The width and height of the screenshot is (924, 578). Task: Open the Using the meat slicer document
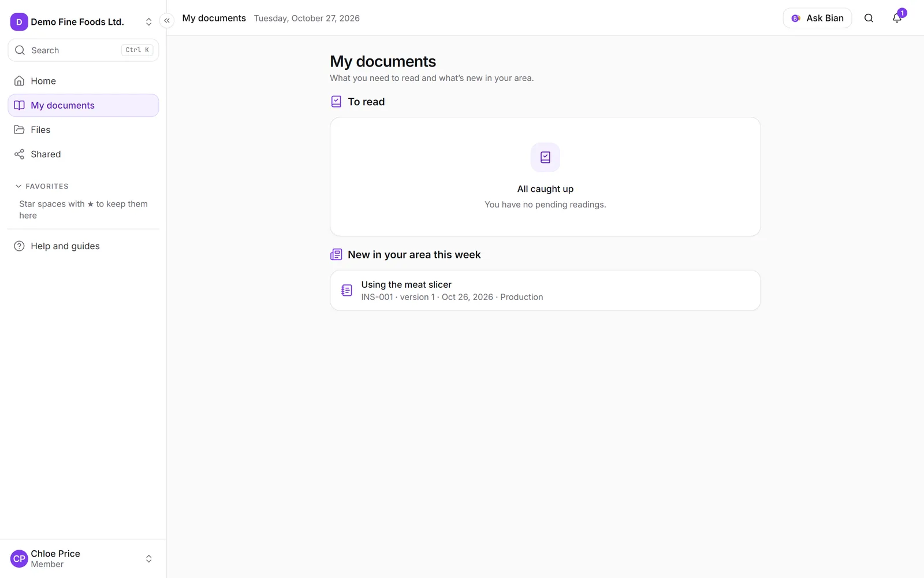click(545, 290)
